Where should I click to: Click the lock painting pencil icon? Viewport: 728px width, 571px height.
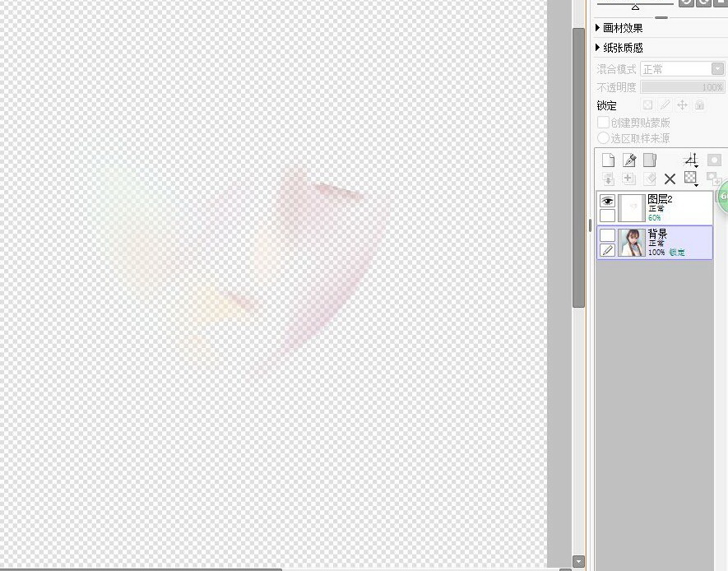tap(665, 105)
